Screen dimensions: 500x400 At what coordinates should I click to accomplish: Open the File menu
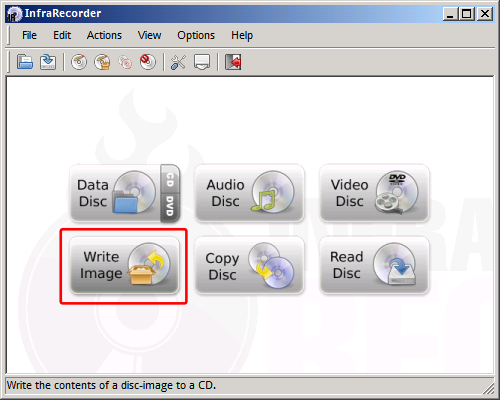(x=29, y=35)
